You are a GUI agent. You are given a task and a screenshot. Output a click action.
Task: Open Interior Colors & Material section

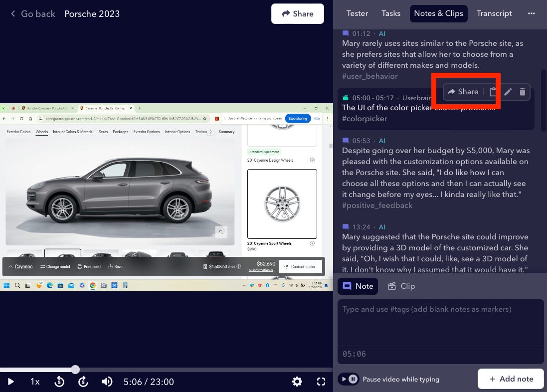click(73, 132)
